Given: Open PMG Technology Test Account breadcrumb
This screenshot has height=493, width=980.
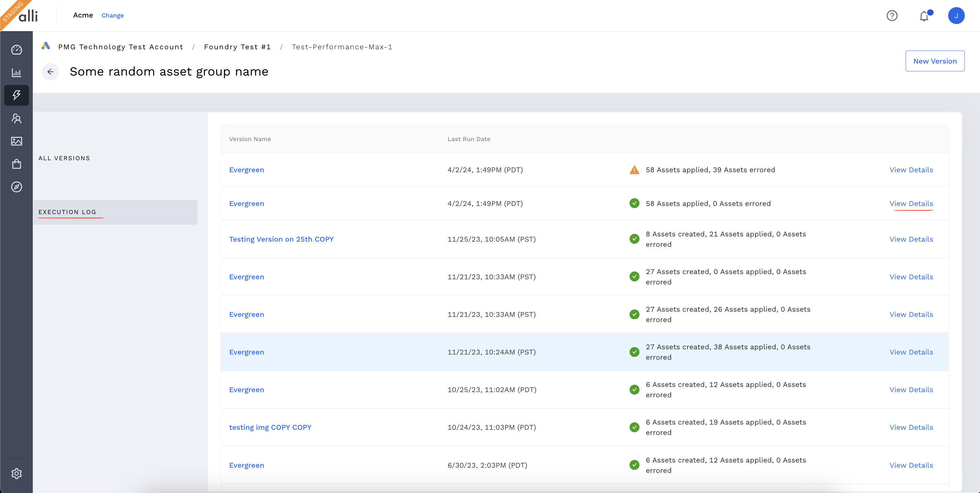Looking at the screenshot, I should click(121, 47).
